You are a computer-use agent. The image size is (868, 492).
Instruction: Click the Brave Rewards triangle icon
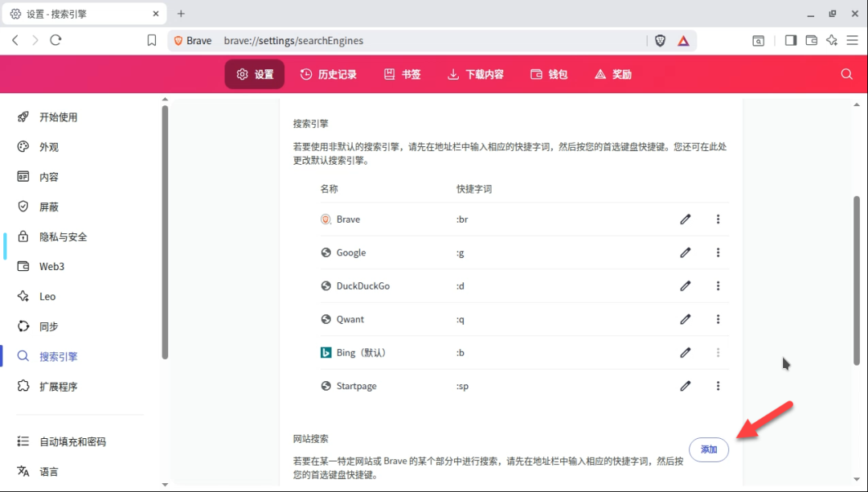coord(682,40)
